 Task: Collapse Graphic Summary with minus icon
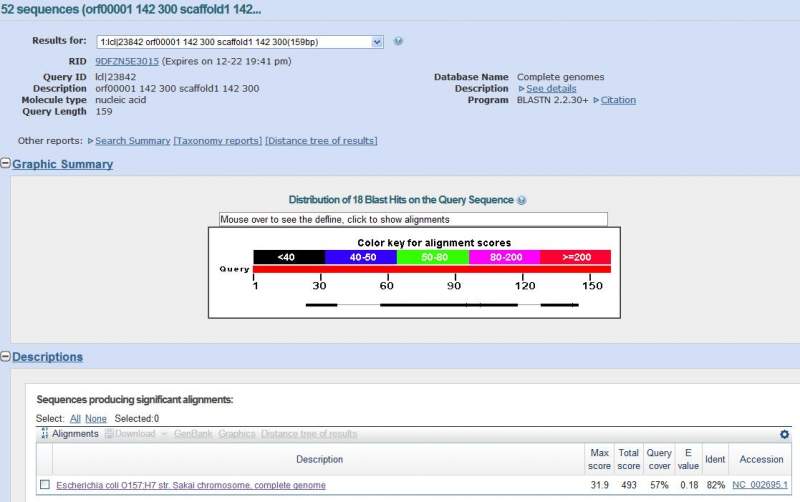5,163
